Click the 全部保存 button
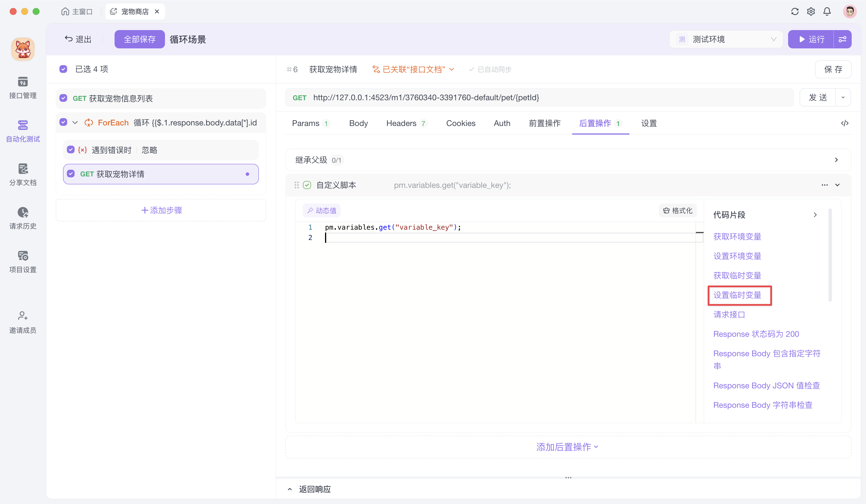Screen dimensions: 866x504 coord(139,39)
